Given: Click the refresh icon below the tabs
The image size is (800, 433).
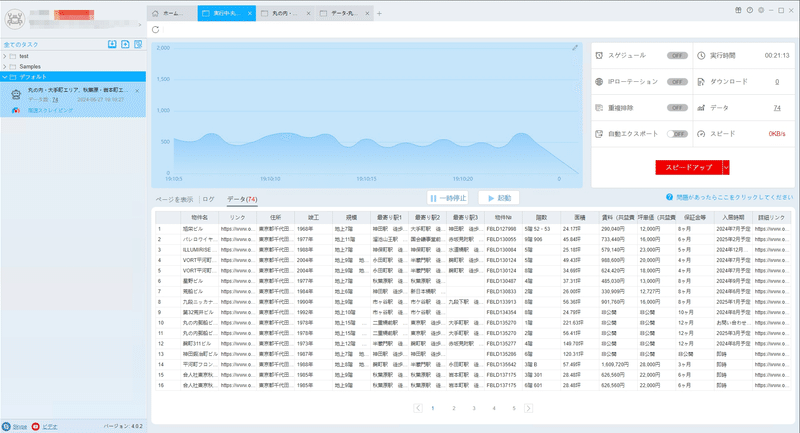Looking at the screenshot, I should tap(156, 30).
